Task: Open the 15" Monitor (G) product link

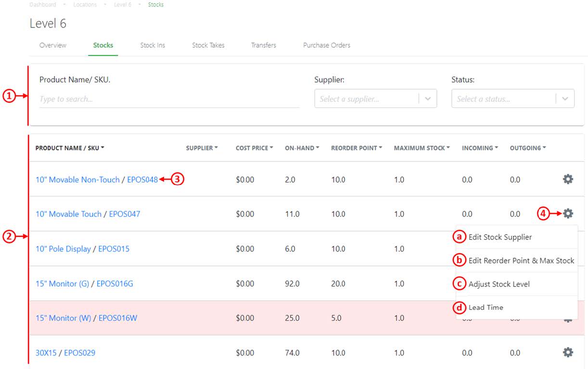Action: tap(62, 284)
